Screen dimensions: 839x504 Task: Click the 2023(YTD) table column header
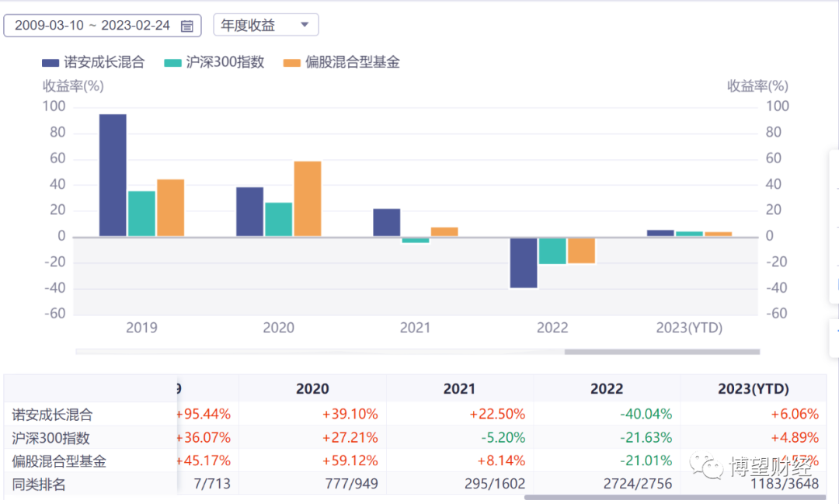pyautogui.click(x=754, y=388)
